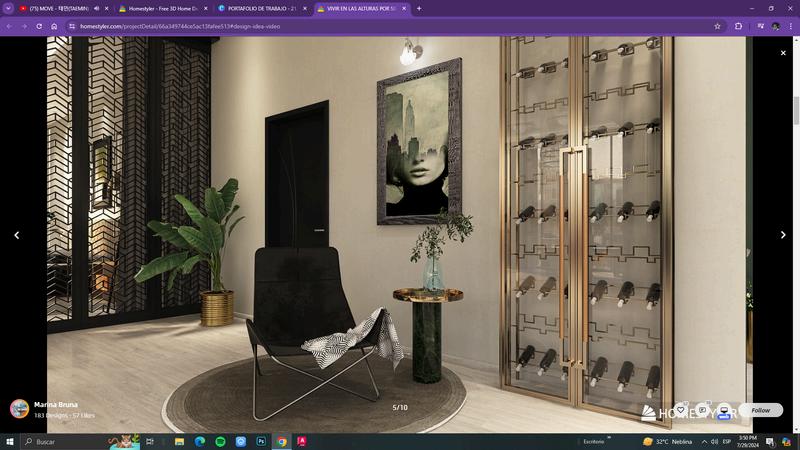Show hidden system tray icons
This screenshot has width=800, height=450.
(x=704, y=442)
